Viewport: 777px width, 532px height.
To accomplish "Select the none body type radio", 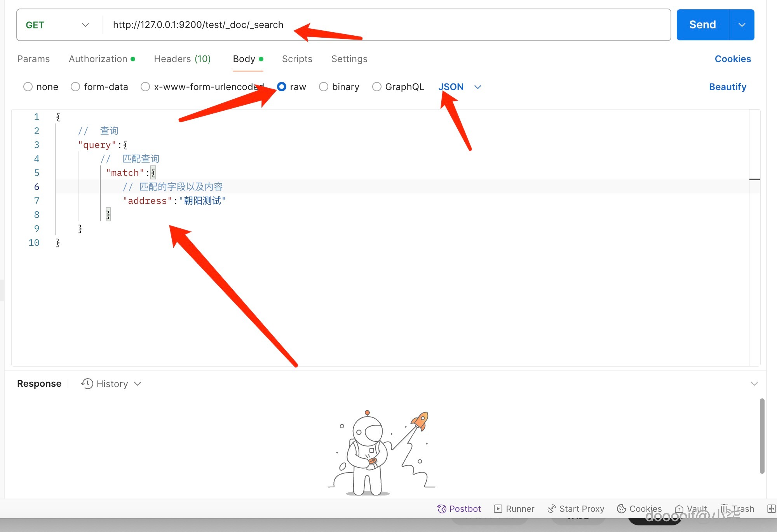I will (x=28, y=87).
